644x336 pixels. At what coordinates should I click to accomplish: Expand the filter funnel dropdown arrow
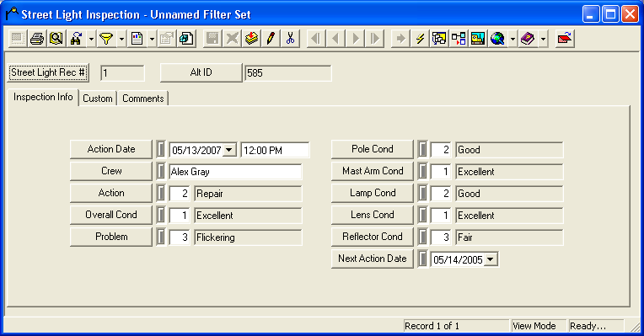[121, 39]
